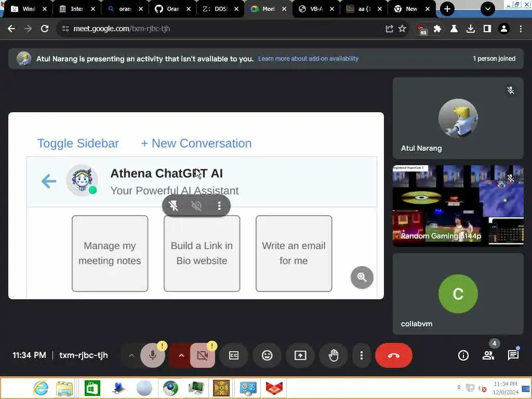
Task: Open the browser extensions puzzle icon
Action: 437,29
